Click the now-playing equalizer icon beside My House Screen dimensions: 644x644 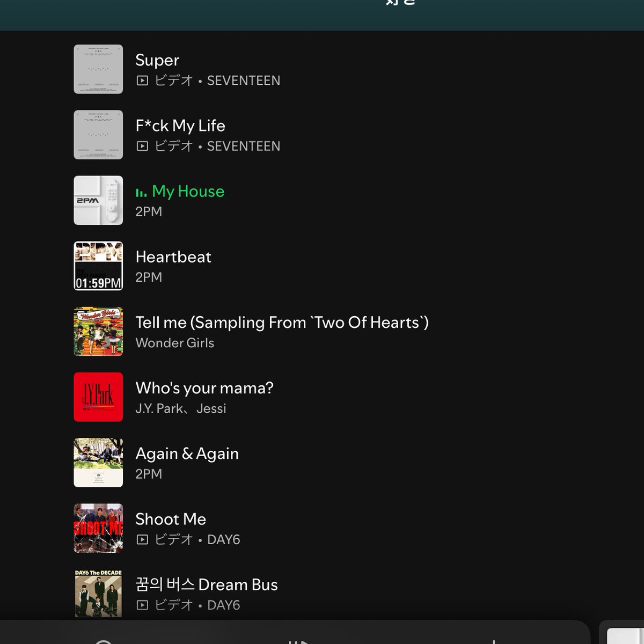click(141, 192)
